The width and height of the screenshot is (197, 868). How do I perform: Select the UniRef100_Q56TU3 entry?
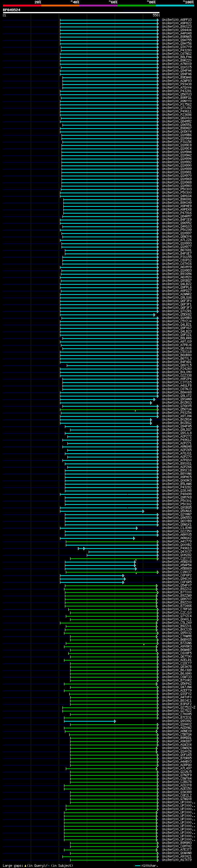[176, 94]
